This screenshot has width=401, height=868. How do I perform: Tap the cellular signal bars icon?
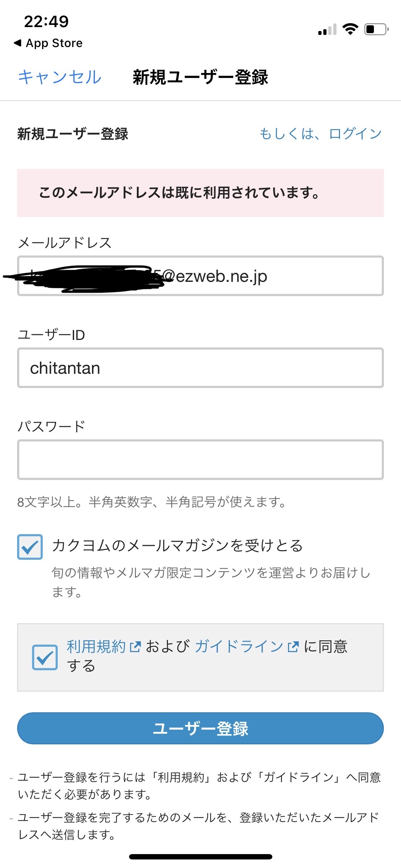pyautogui.click(x=327, y=30)
